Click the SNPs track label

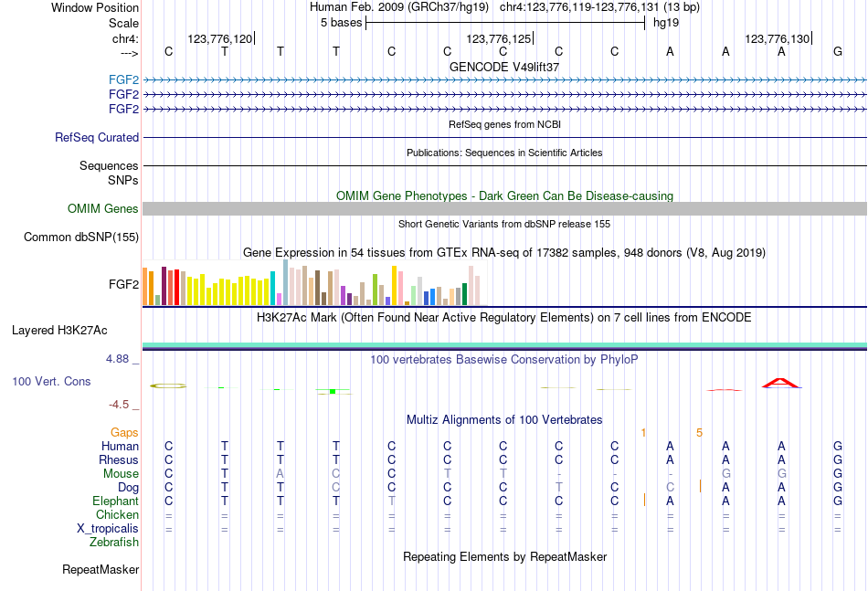[x=123, y=180]
